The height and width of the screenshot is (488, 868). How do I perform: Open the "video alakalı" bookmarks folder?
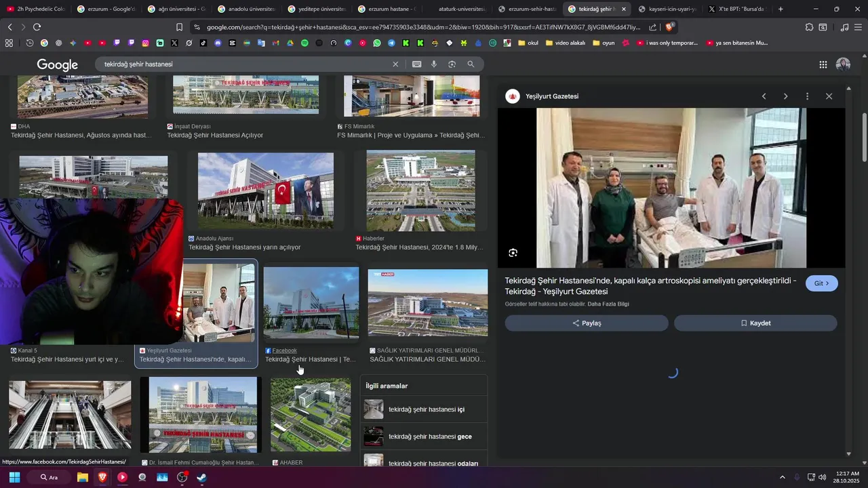point(565,43)
